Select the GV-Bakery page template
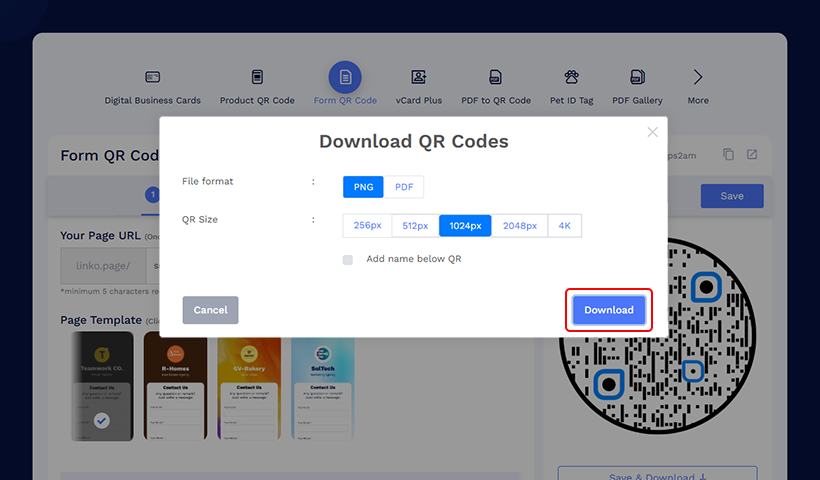820x480 pixels. coord(249,387)
